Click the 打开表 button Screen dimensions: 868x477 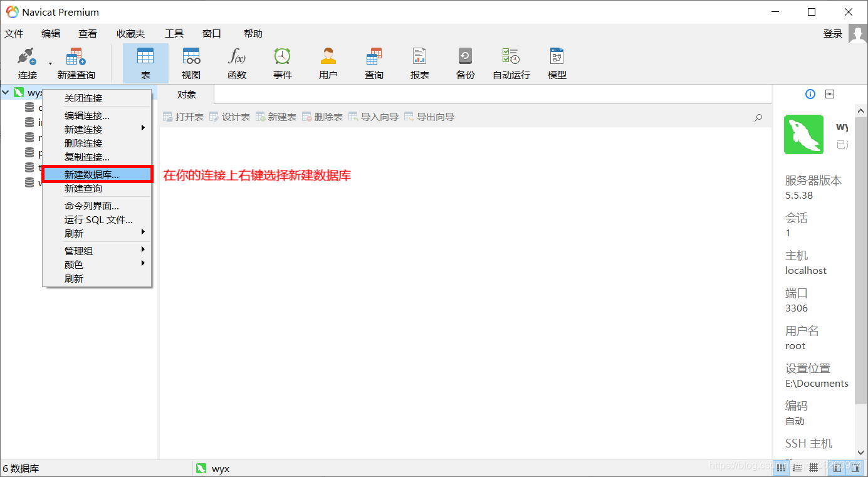[183, 117]
